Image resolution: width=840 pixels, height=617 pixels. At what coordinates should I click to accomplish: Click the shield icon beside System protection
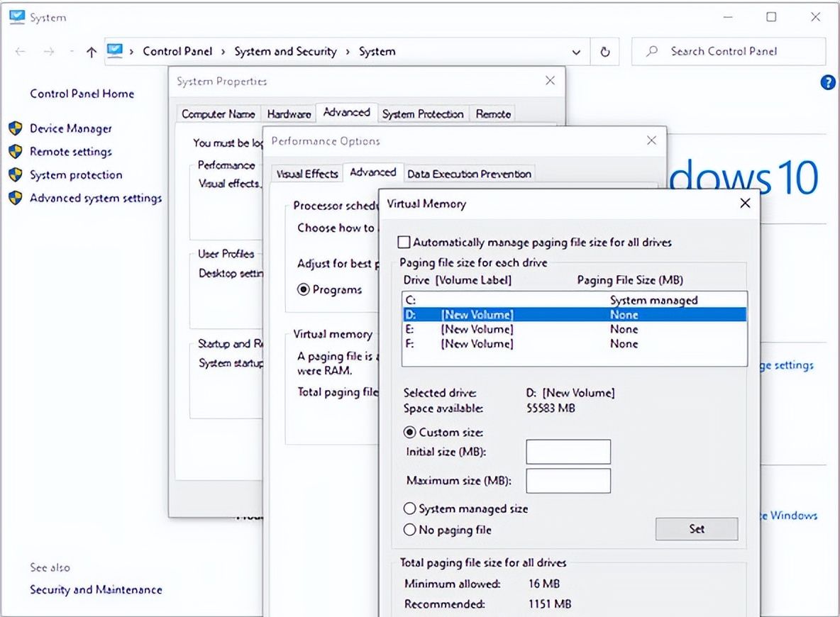tap(15, 175)
